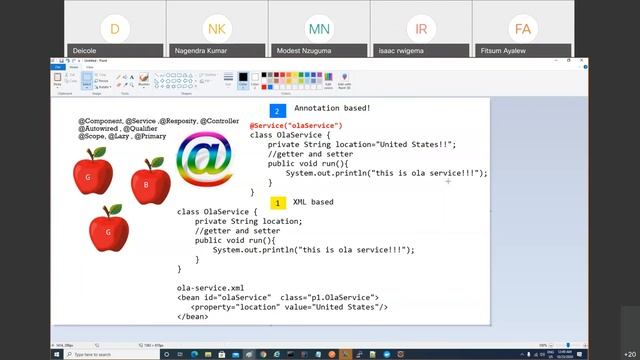This screenshot has height=360, width=640.
Task: Open the Select tool dropdown arrow
Action: click(x=87, y=87)
